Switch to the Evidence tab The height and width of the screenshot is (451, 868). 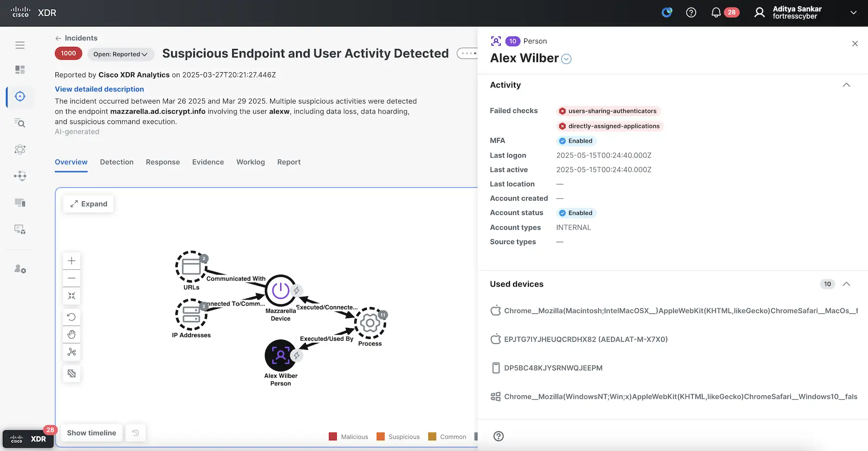tap(208, 162)
